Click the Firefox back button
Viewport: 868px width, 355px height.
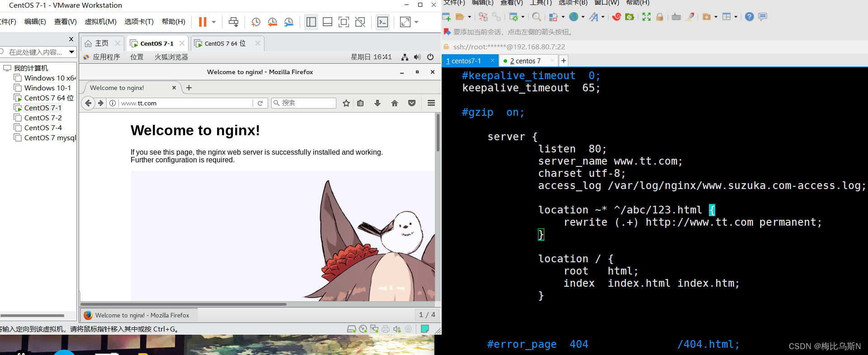click(89, 103)
